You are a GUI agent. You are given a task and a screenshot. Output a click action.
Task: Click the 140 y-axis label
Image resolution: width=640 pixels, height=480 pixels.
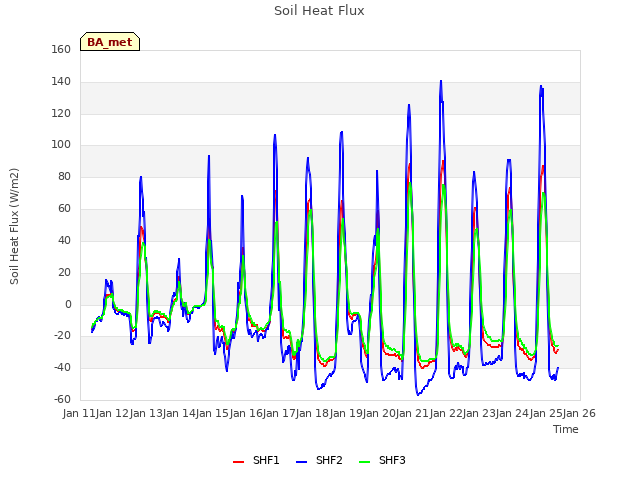[61, 82]
